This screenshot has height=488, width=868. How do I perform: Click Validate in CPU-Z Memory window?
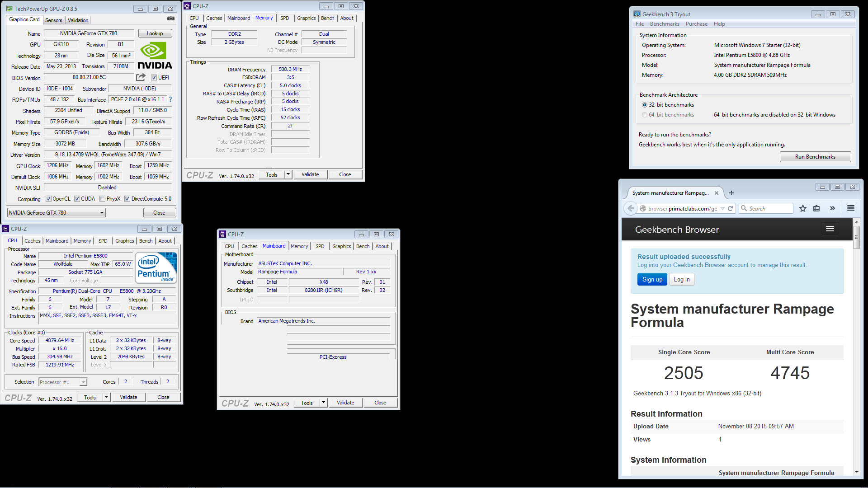[x=310, y=174]
